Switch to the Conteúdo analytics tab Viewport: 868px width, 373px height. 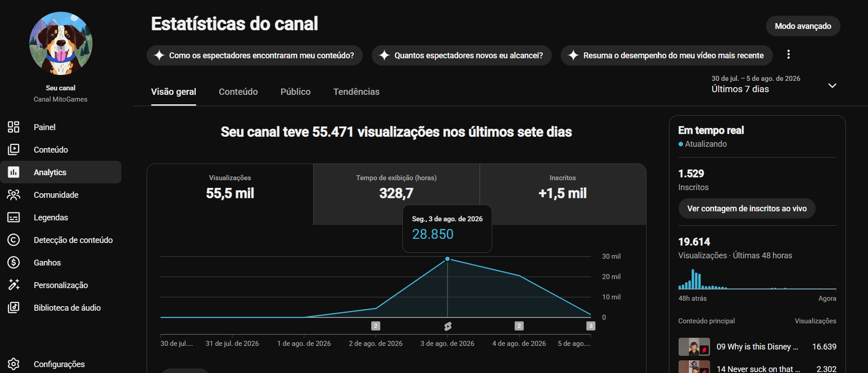(x=238, y=92)
